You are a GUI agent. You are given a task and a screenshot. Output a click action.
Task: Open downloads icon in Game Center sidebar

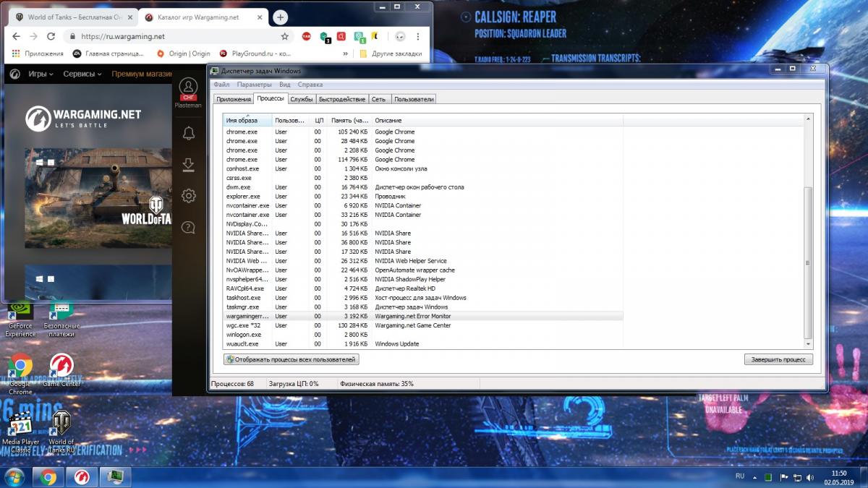pos(188,165)
